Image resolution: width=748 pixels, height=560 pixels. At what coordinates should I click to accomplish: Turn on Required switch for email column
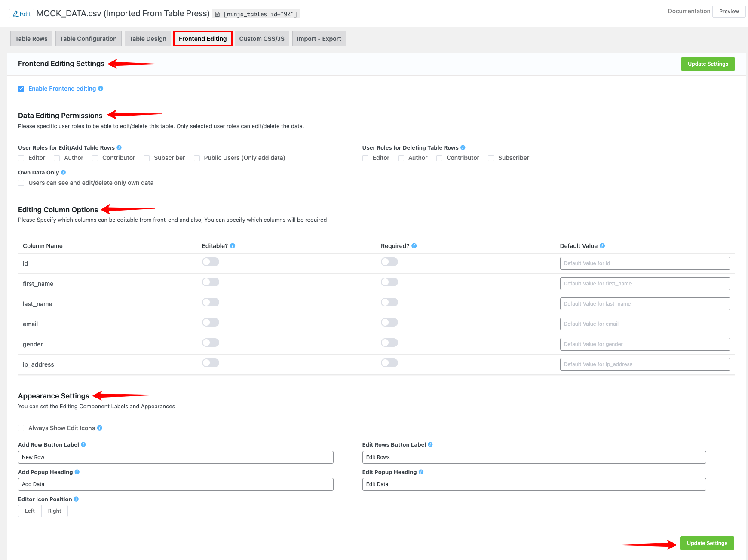[x=389, y=322]
